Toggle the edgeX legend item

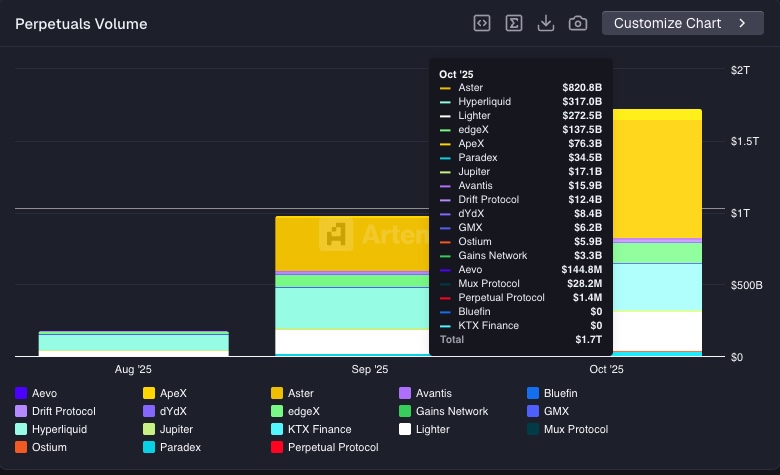(303, 411)
